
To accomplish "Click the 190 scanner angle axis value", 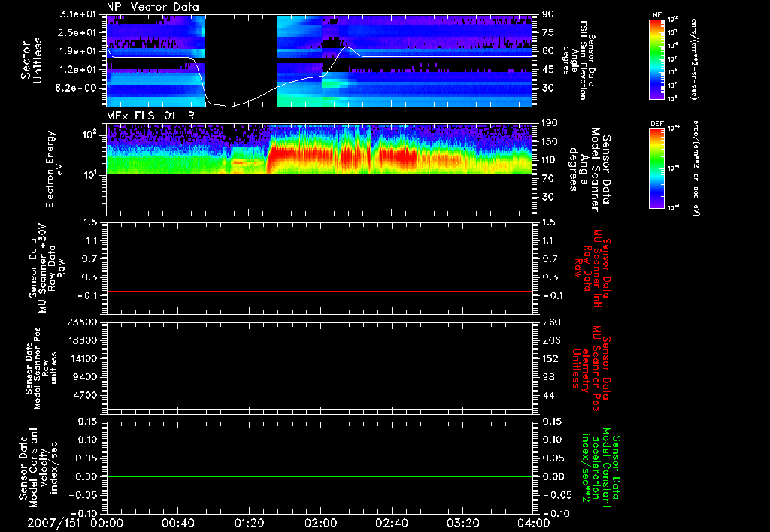I will click(550, 123).
